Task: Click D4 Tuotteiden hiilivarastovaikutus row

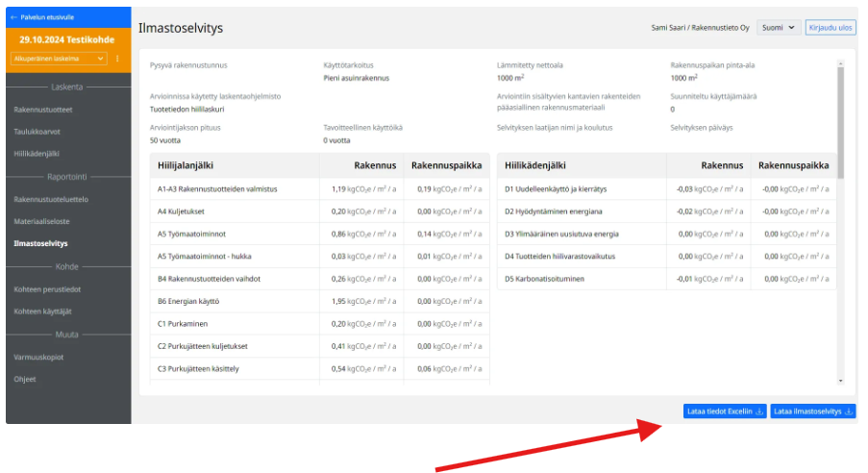Action: coord(666,257)
